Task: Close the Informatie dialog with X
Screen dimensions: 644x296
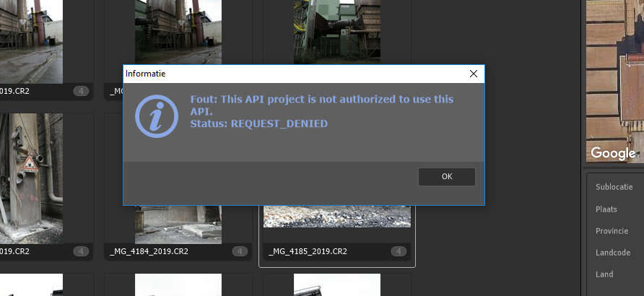Action: tap(473, 74)
